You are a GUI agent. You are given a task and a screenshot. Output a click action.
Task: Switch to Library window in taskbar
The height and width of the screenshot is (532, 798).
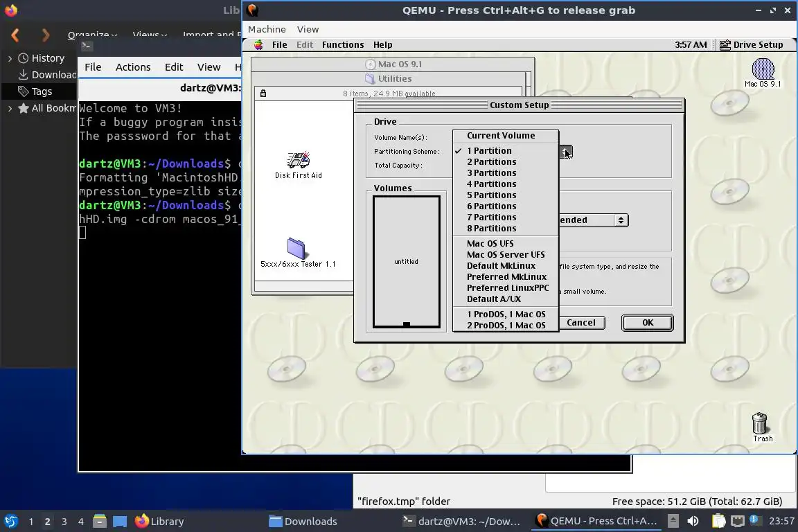[159, 522]
